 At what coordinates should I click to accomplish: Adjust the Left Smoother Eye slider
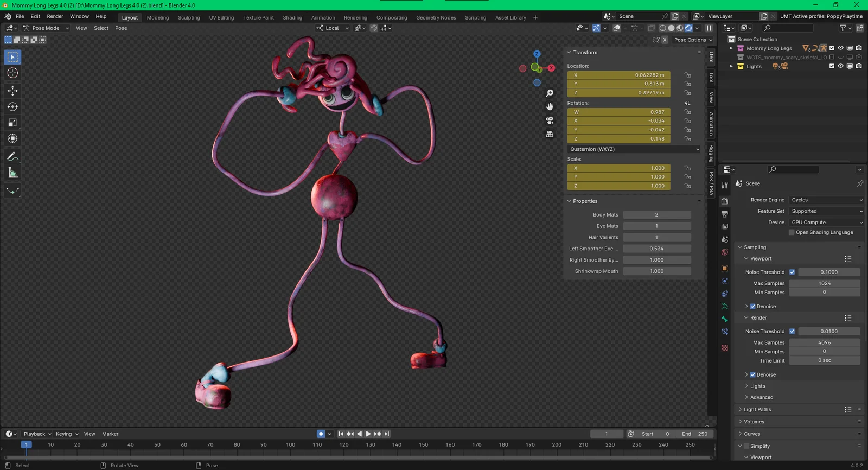coord(656,249)
